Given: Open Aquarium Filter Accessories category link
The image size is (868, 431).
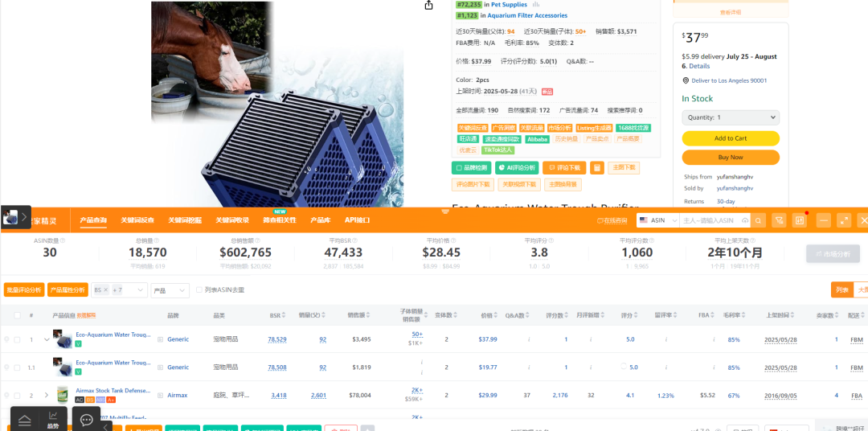Looking at the screenshot, I should (527, 15).
